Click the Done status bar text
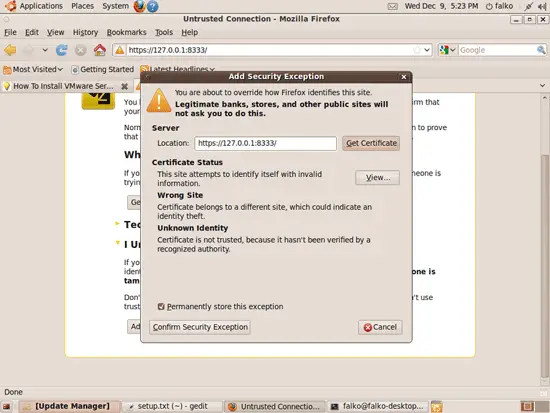550x413 pixels. (x=13, y=392)
